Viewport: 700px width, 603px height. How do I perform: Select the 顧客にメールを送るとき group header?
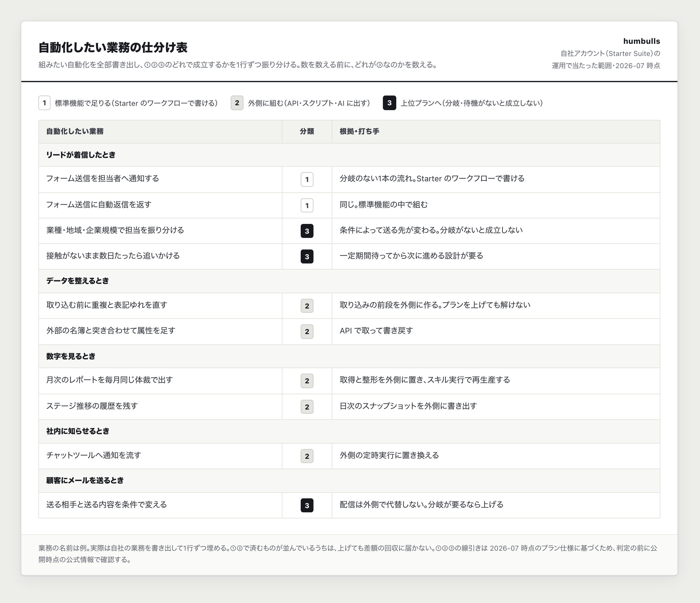[349, 480]
